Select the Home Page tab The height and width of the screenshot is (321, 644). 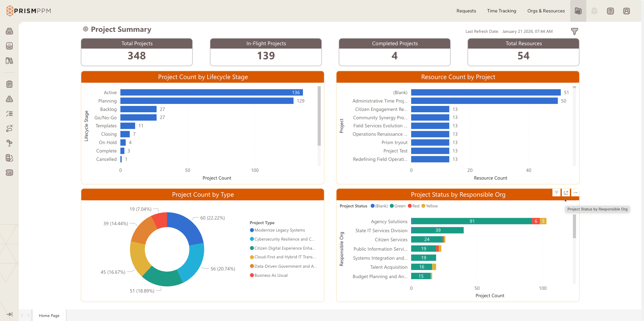pyautogui.click(x=49, y=315)
